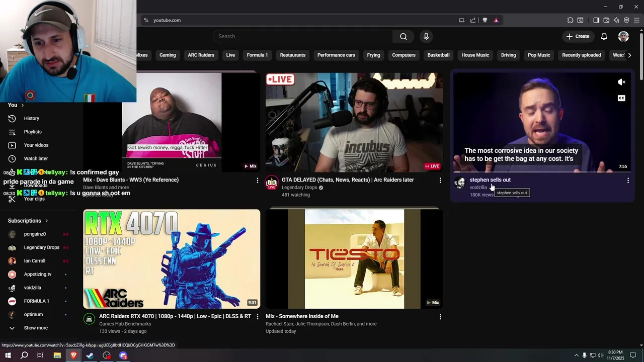The width and height of the screenshot is (644, 362).
Task: Share this page using the address bar share icon
Action: (473, 20)
